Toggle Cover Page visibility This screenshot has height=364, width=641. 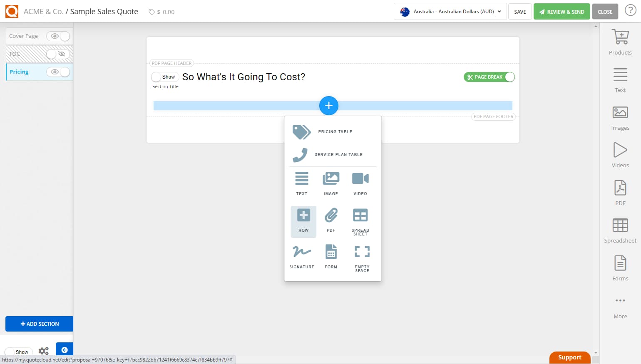tap(58, 36)
